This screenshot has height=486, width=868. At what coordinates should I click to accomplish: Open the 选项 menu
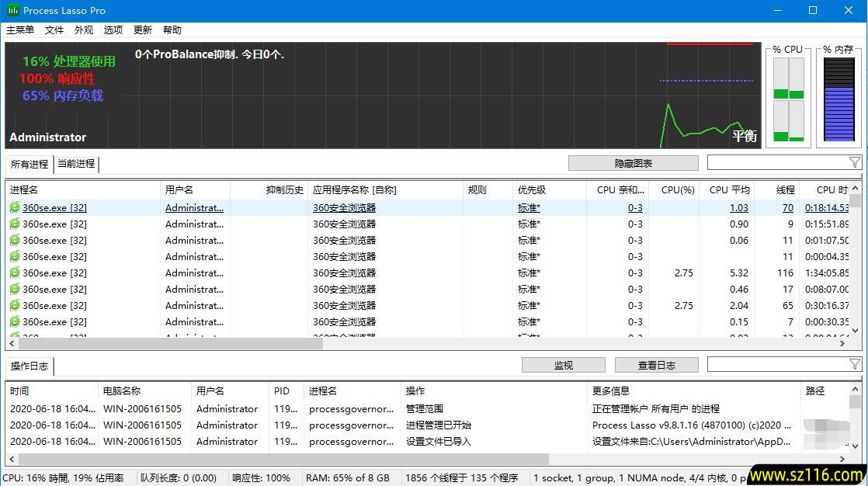click(x=113, y=30)
